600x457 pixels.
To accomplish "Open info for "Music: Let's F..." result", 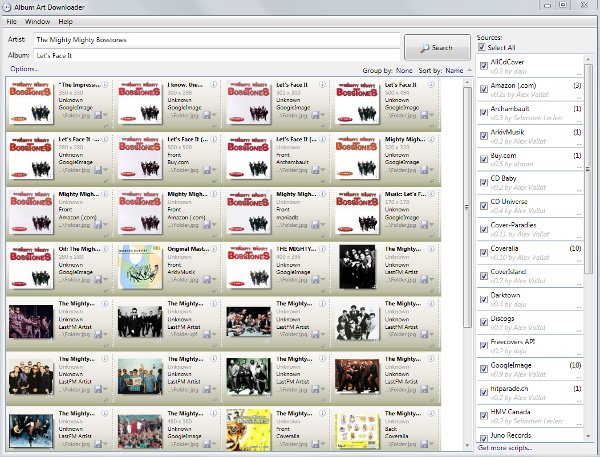I will click(x=431, y=194).
